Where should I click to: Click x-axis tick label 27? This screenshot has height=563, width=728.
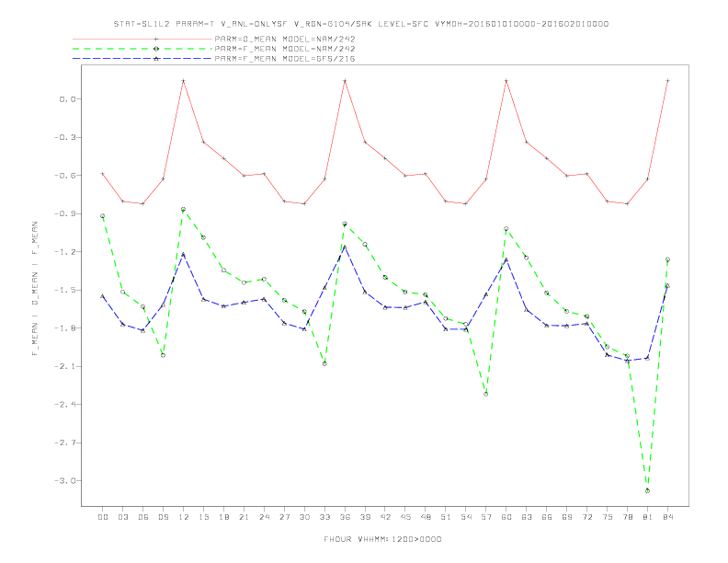pyautogui.click(x=284, y=517)
